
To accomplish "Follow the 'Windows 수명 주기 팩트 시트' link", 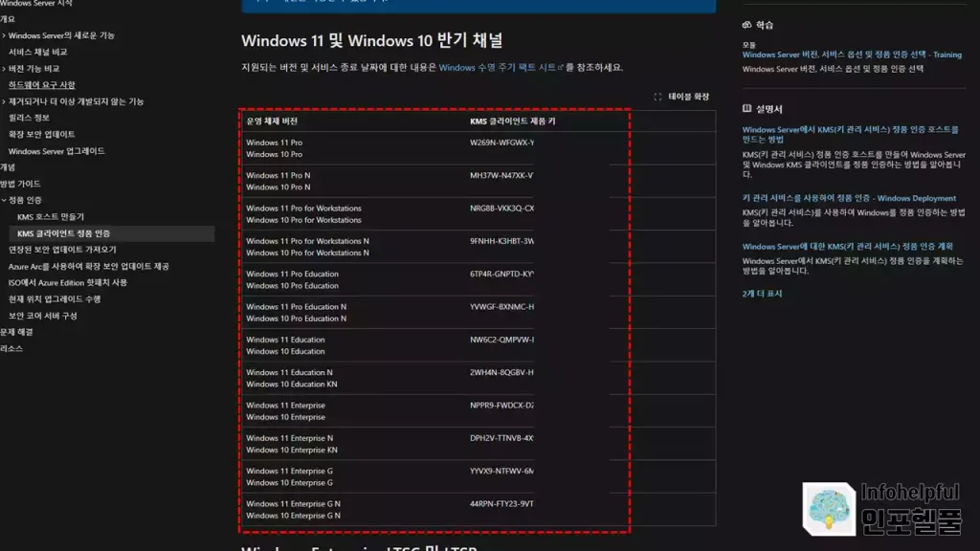I will coord(501,68).
